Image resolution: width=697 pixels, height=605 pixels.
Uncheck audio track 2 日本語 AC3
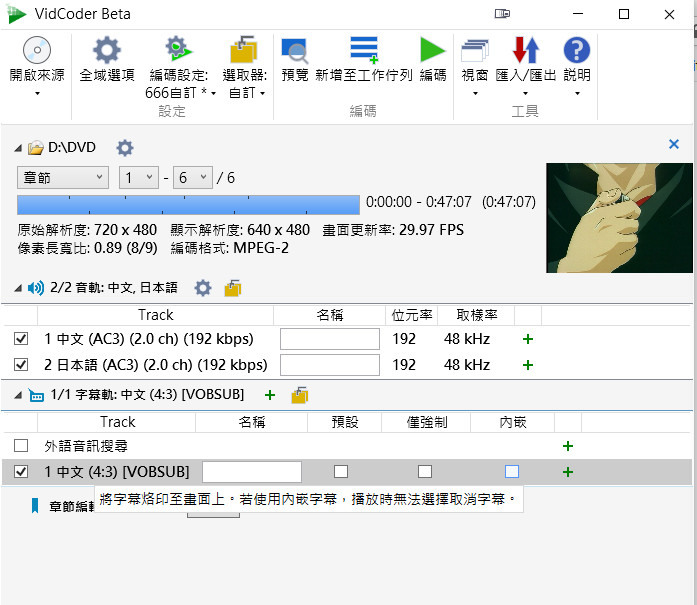click(21, 365)
